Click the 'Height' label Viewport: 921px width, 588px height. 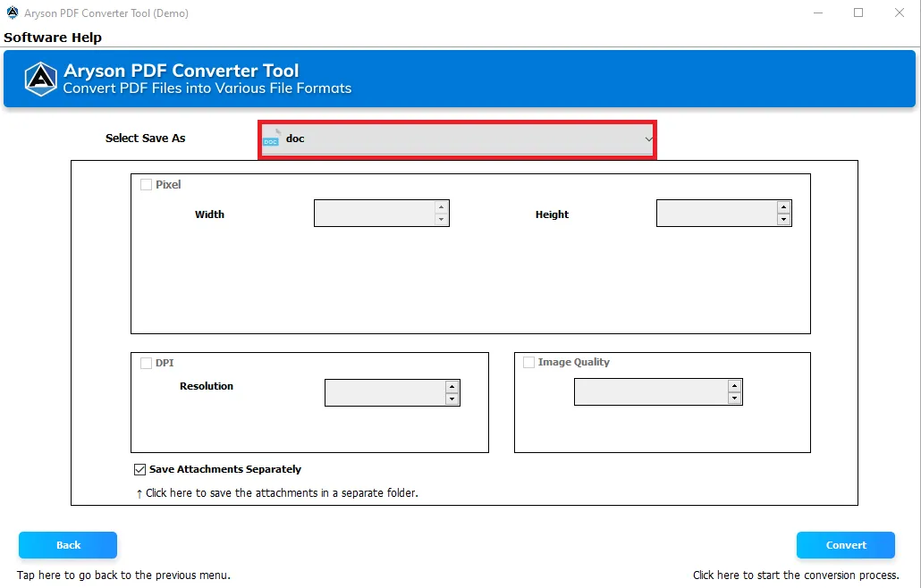tap(552, 214)
